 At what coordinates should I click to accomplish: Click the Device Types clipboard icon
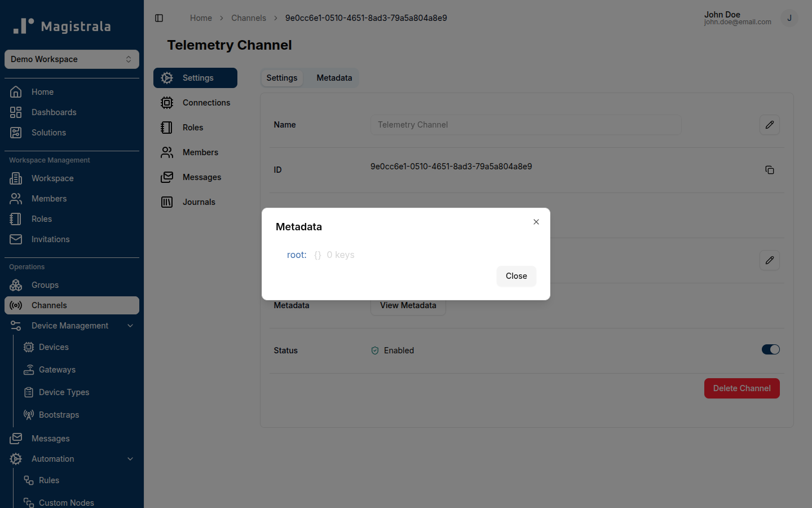(x=29, y=392)
